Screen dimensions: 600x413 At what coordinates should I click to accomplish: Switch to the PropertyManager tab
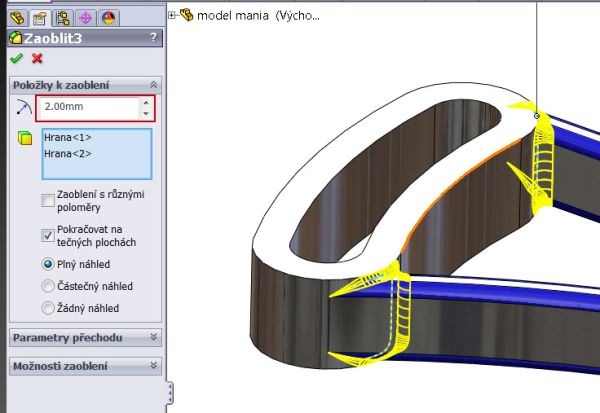[39, 16]
